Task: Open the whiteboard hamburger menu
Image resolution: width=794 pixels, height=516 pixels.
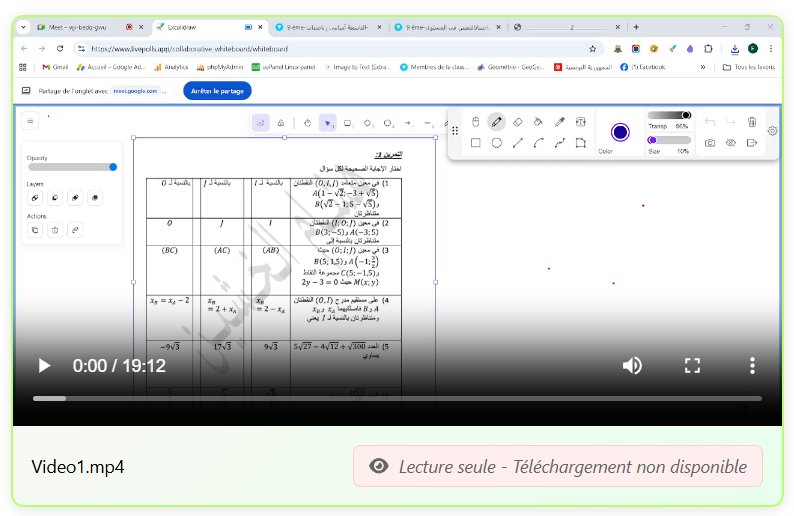Action: [x=31, y=121]
